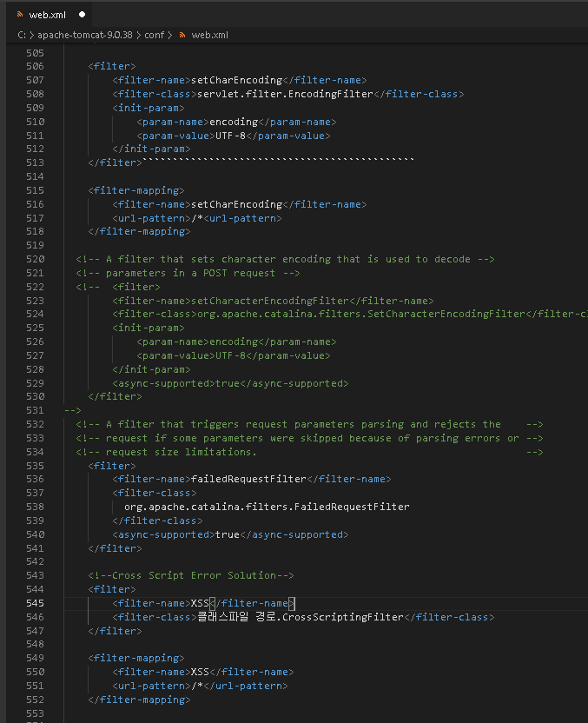The image size is (588, 723).
Task: Click 'true' in async-supported on line 540
Action: [228, 534]
